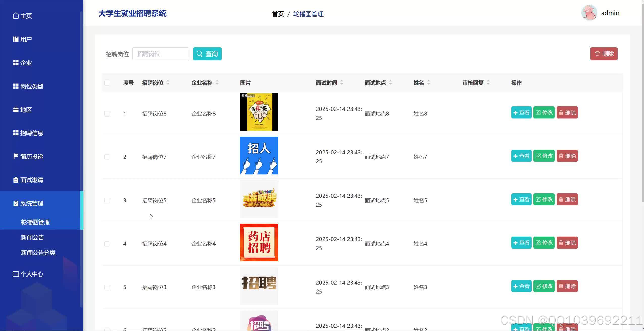The image size is (644, 331).
Task: Click the 查询 search button
Action: pos(207,53)
